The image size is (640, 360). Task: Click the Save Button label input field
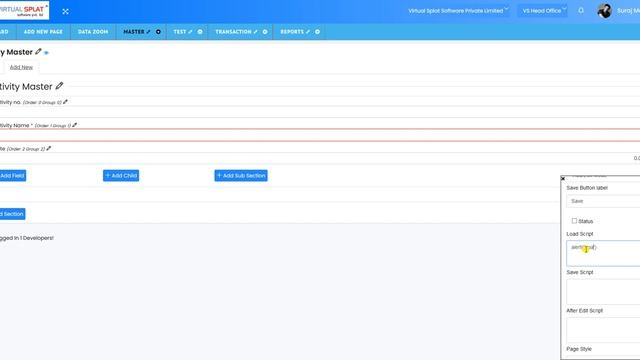pos(603,201)
